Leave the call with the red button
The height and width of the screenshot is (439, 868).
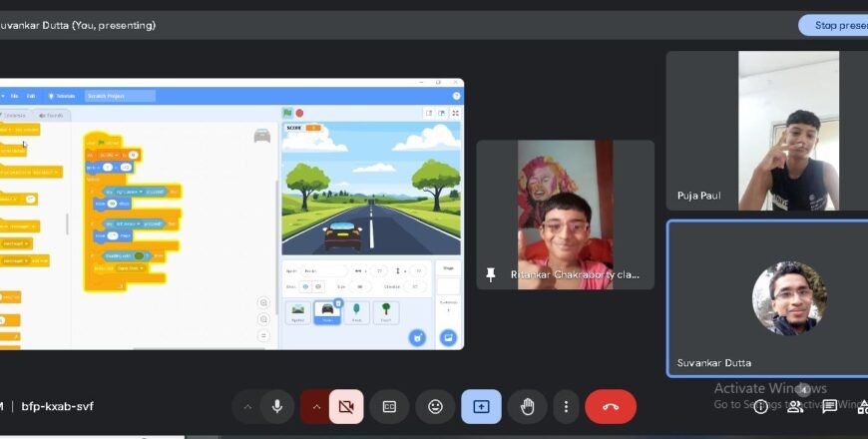pyautogui.click(x=611, y=407)
